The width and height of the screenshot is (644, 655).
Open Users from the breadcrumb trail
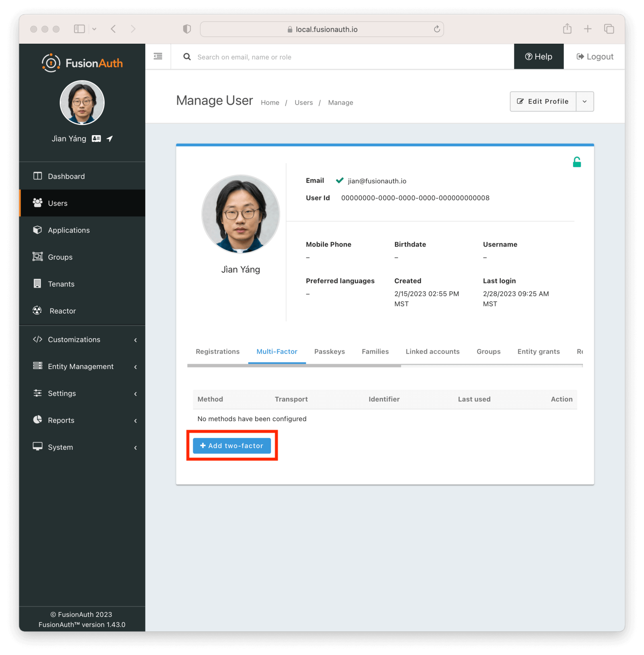tap(303, 102)
